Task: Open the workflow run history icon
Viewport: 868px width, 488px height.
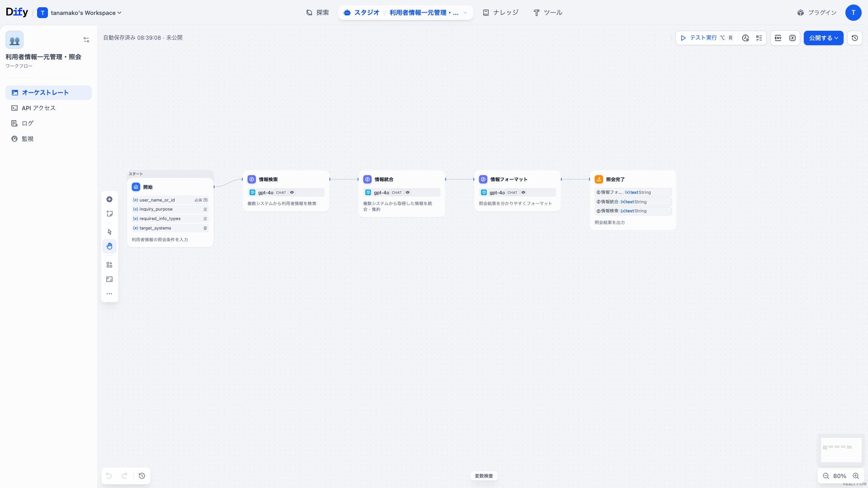Action: coord(745,38)
